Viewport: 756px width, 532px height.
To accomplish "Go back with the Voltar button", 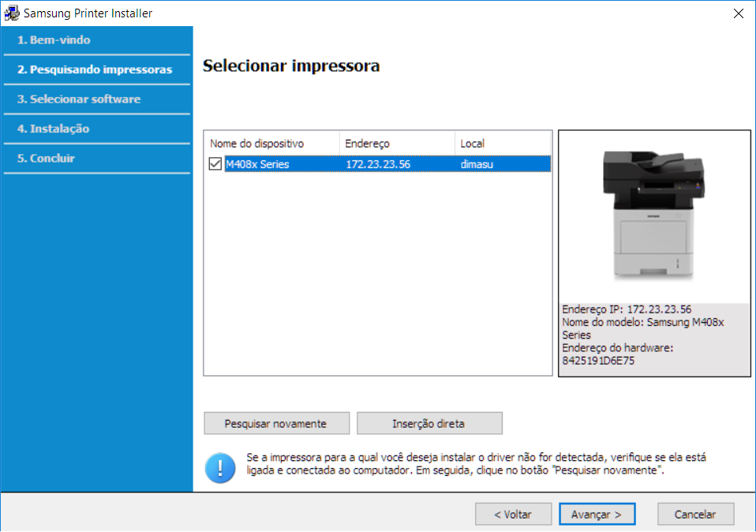I will 512,514.
